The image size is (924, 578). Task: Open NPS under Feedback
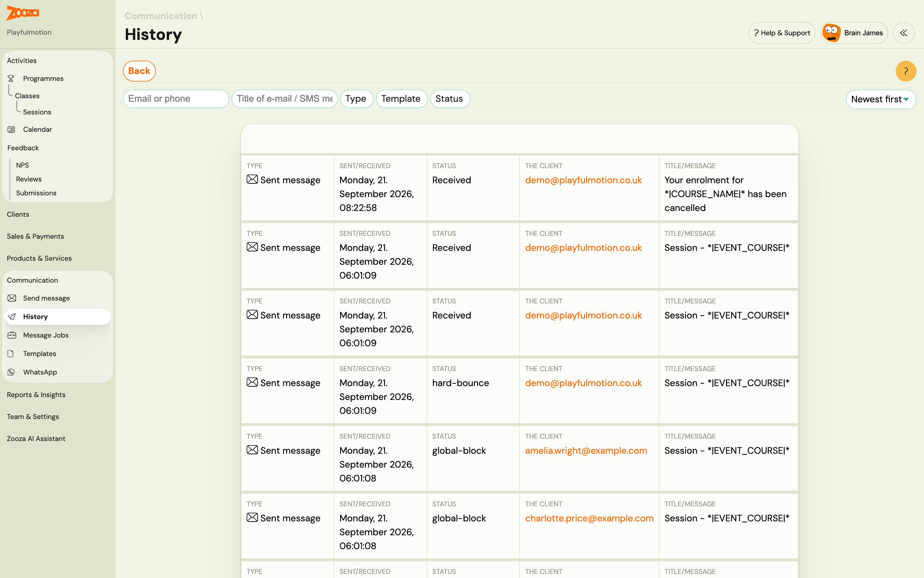tap(23, 165)
